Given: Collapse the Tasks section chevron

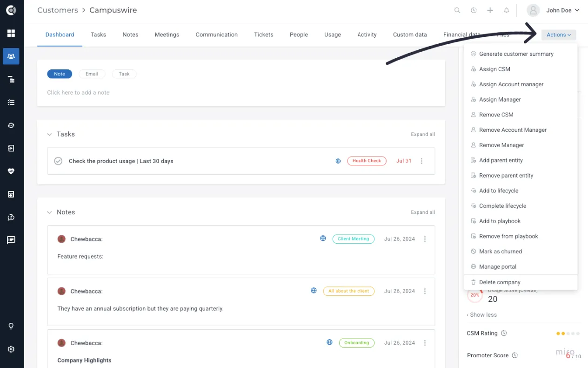Looking at the screenshot, I should (49, 134).
